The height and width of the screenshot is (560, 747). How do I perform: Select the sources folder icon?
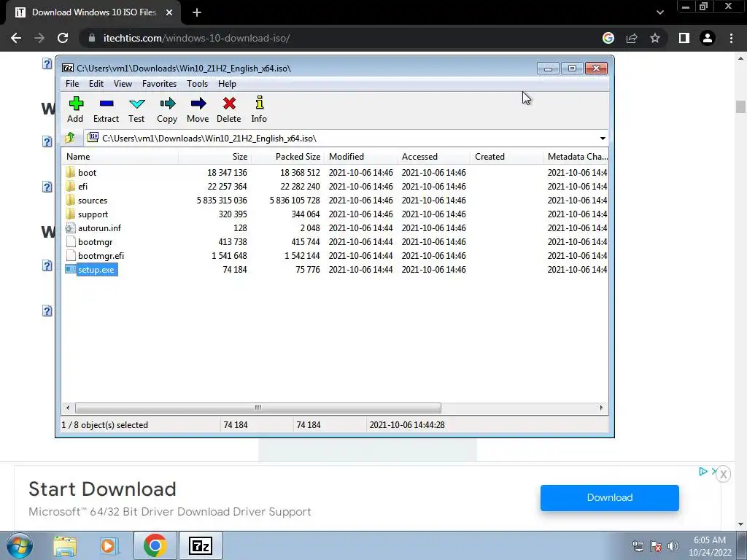(x=71, y=200)
